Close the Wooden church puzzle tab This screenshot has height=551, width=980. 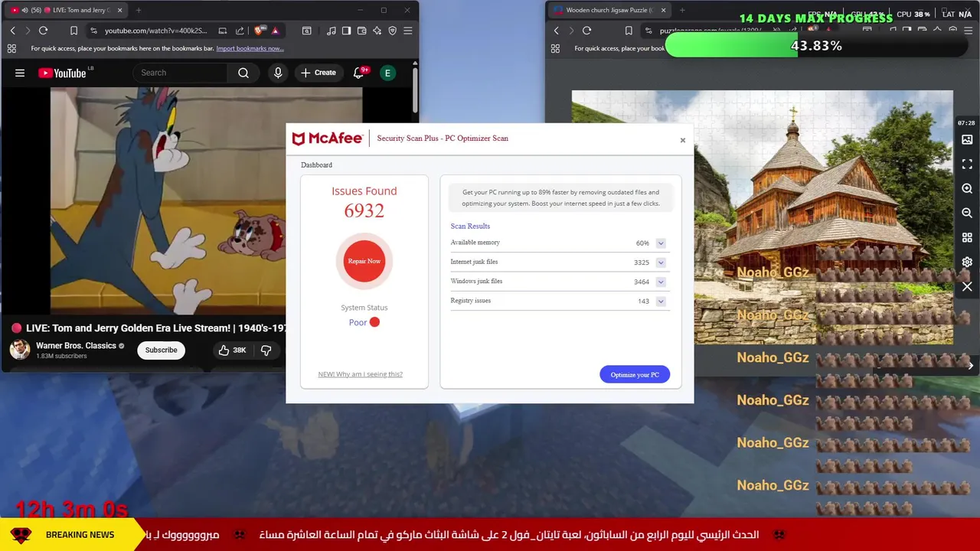(x=663, y=10)
